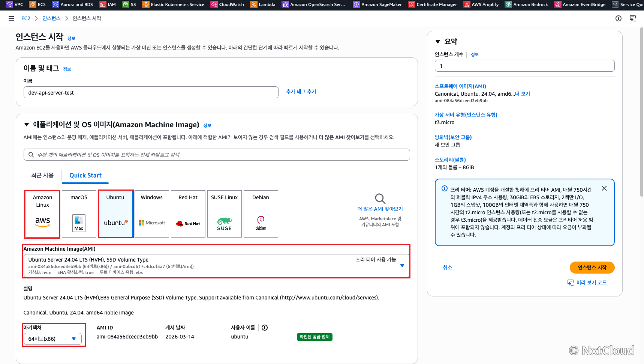Go to EC2 breadcrumb link
Screen dimensions: 644x364
(26, 18)
